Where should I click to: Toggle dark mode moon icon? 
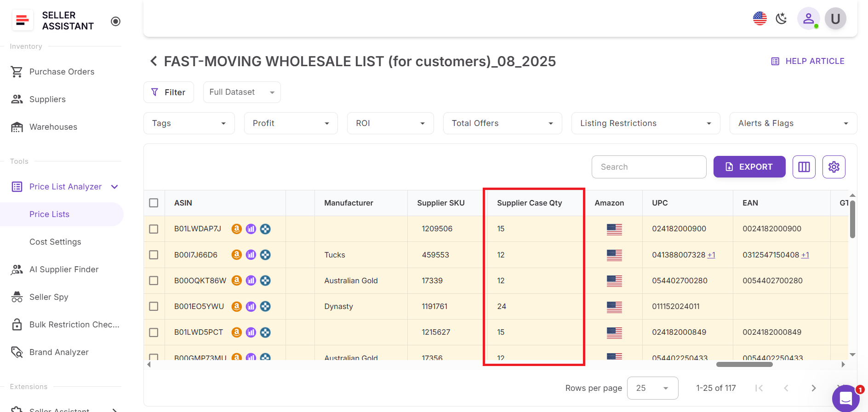(x=781, y=19)
